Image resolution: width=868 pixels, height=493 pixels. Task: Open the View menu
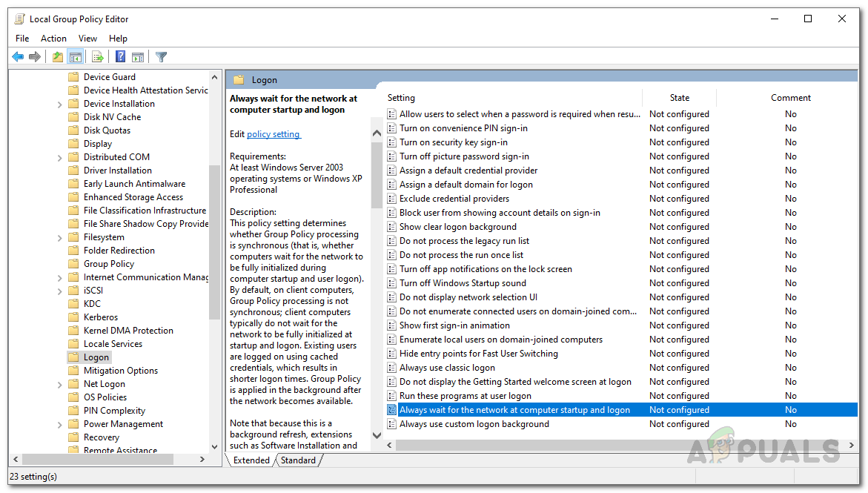point(87,39)
